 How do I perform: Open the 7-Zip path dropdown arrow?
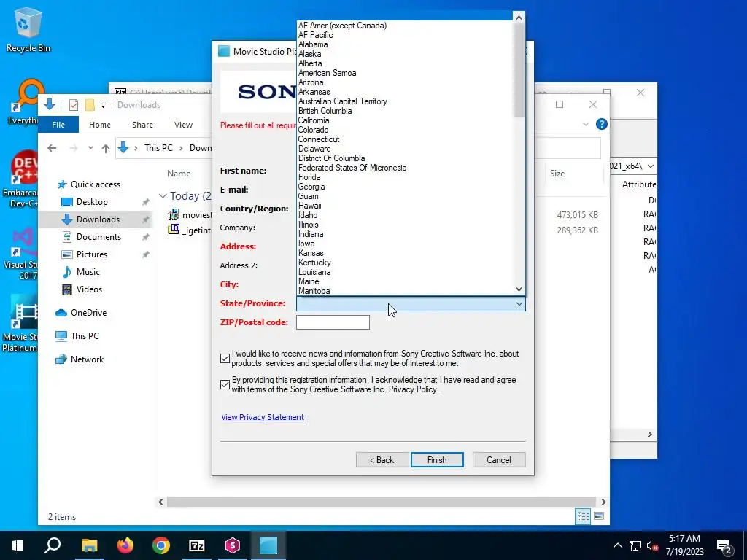click(650, 166)
